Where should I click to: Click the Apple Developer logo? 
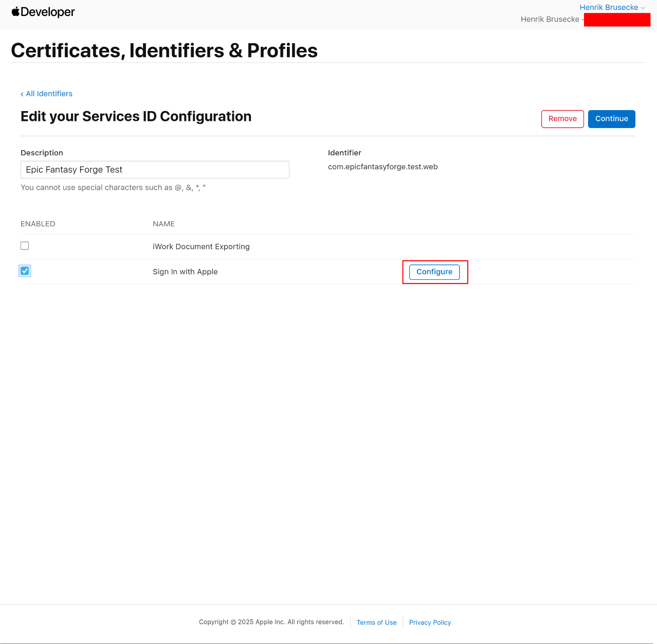43,12
